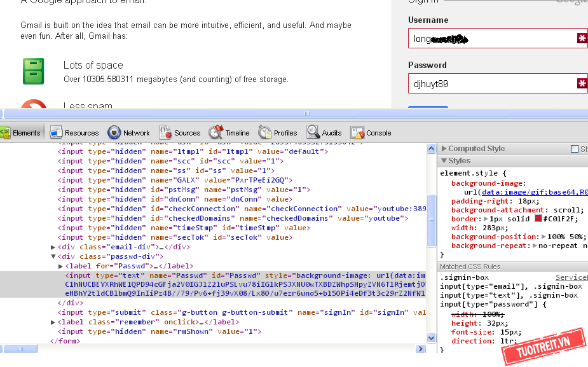
Task: Expand the div class="email-div" node
Action: (x=53, y=247)
